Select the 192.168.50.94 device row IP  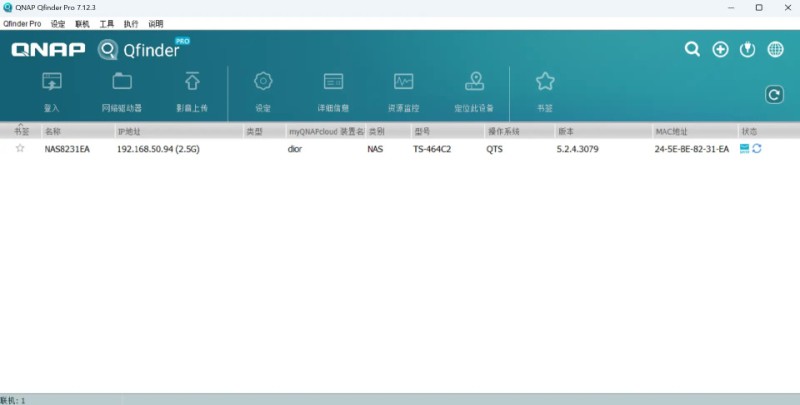(158, 149)
